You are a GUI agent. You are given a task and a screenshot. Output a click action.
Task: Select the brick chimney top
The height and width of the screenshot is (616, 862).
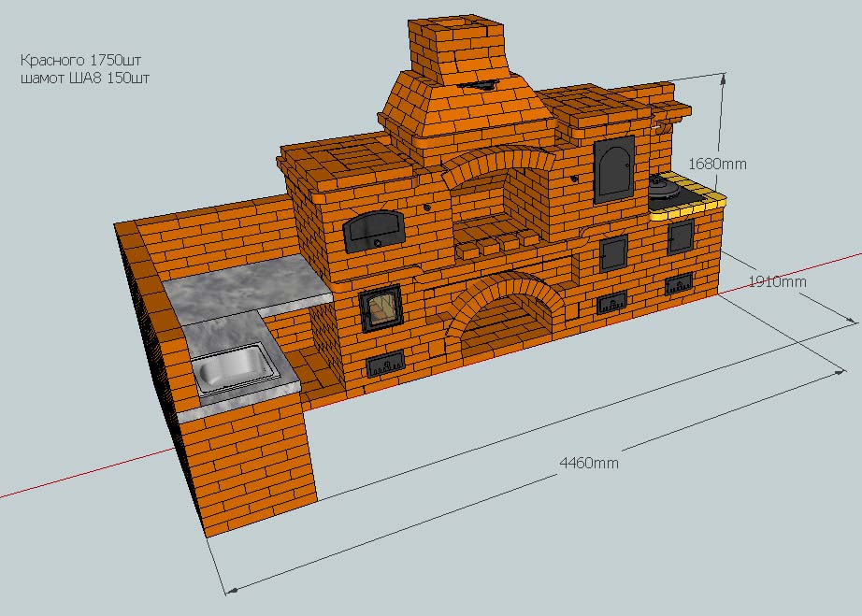pos(455,47)
